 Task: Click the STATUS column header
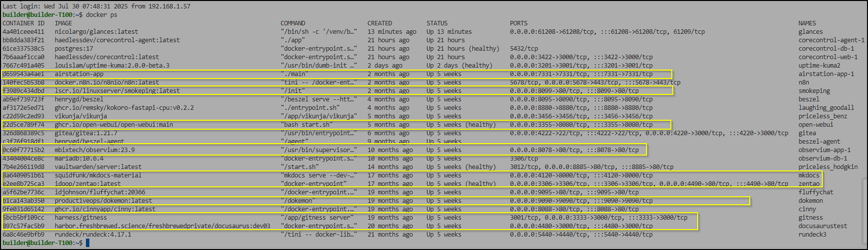tap(437, 23)
